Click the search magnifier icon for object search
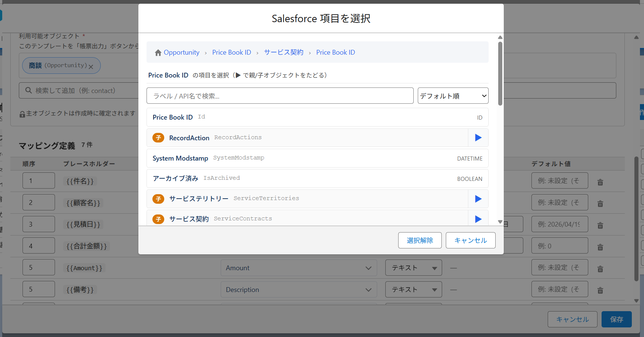644x337 pixels. click(x=28, y=90)
